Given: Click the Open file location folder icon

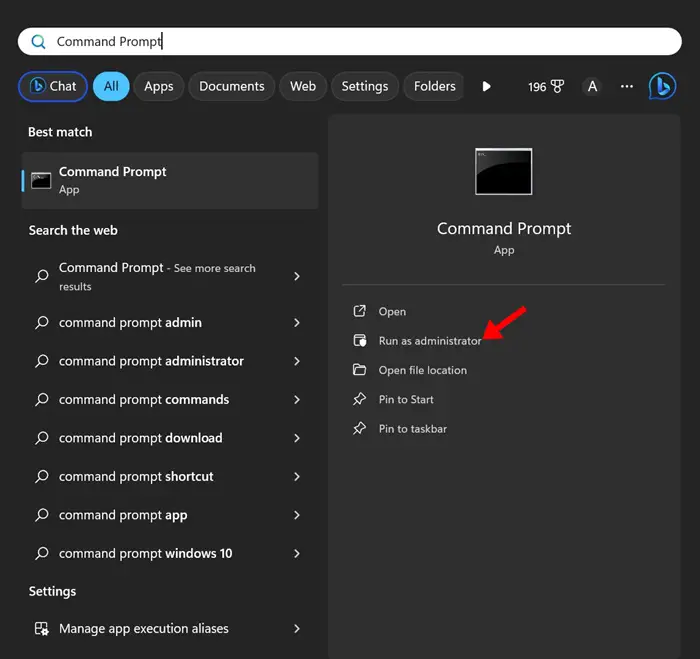Looking at the screenshot, I should click(x=359, y=370).
